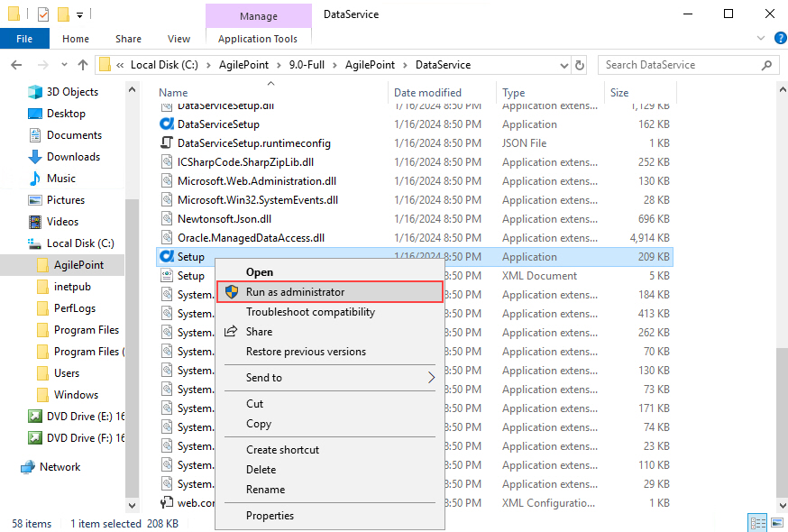Click the Refresh button in address bar

coord(580,65)
